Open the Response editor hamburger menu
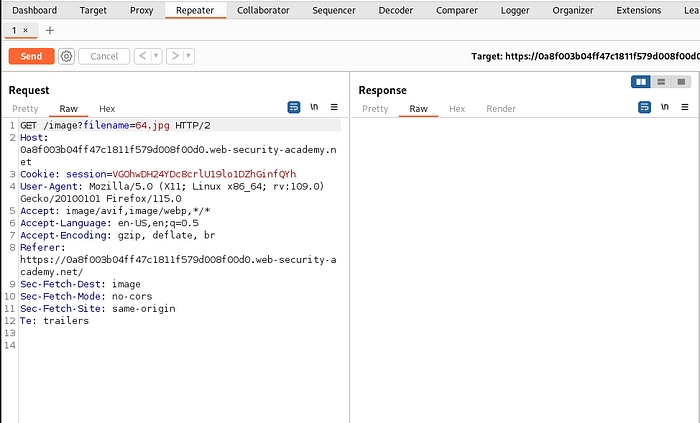This screenshot has width=700, height=423. click(x=685, y=107)
